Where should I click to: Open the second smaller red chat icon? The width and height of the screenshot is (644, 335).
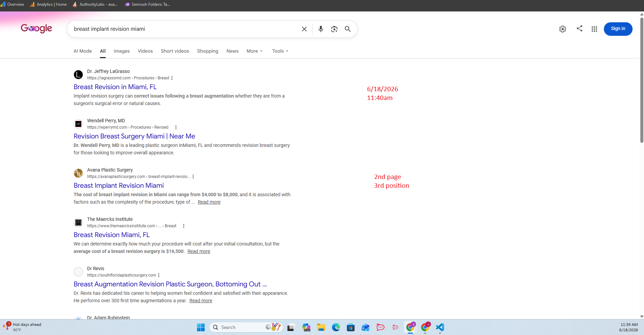(395, 327)
